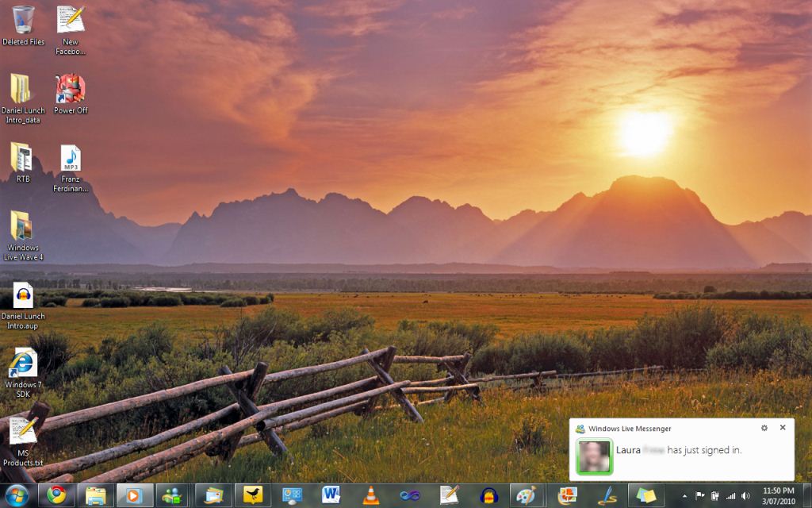
Task: Open Windows Live Mail in taskbar
Action: (x=213, y=495)
